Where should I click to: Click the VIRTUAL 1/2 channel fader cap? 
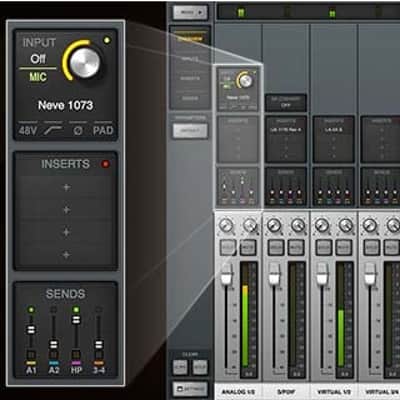pyautogui.click(x=322, y=274)
